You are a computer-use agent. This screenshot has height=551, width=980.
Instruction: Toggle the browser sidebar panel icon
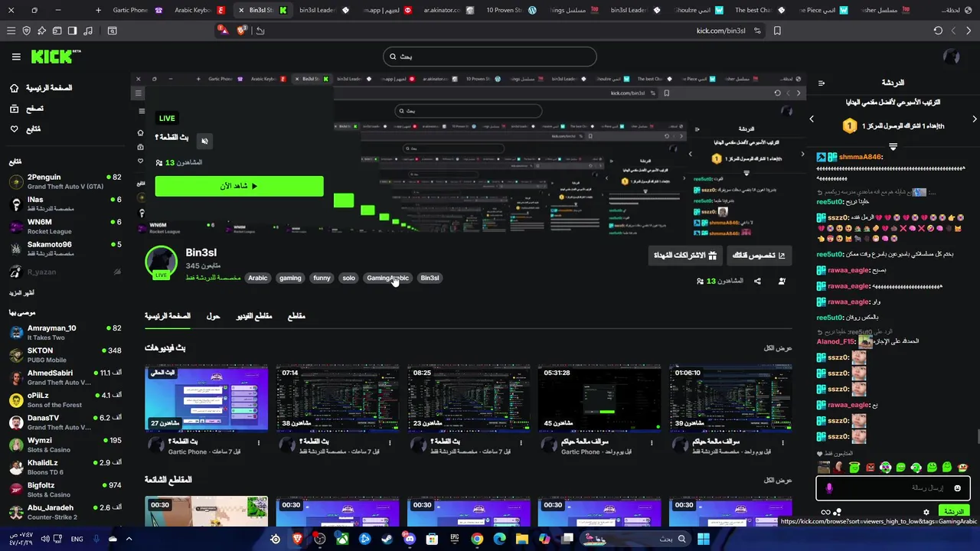pyautogui.click(x=72, y=31)
